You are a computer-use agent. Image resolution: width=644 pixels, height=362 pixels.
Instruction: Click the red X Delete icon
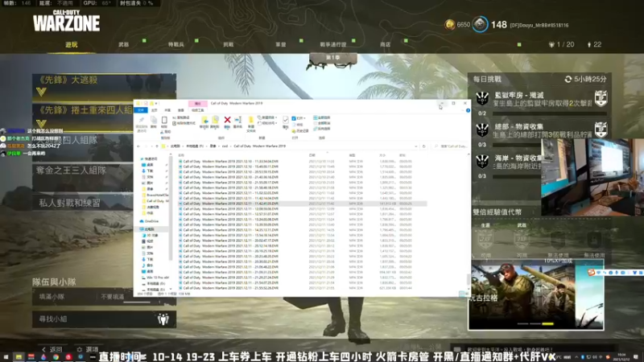227,120
